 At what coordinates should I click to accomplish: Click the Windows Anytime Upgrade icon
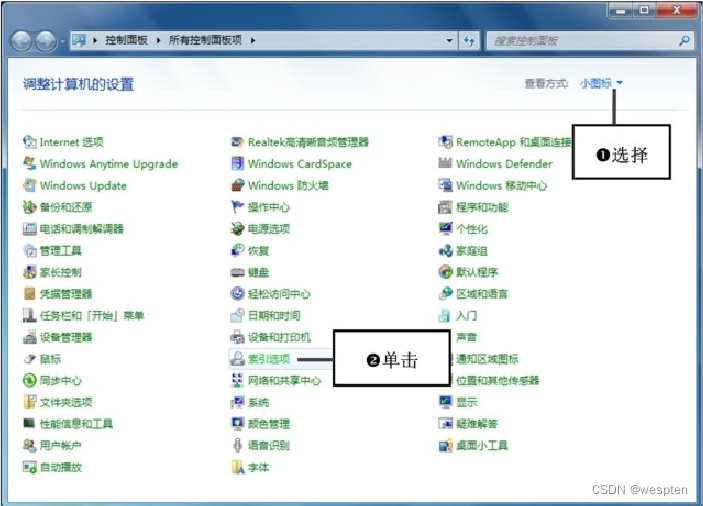tap(30, 164)
